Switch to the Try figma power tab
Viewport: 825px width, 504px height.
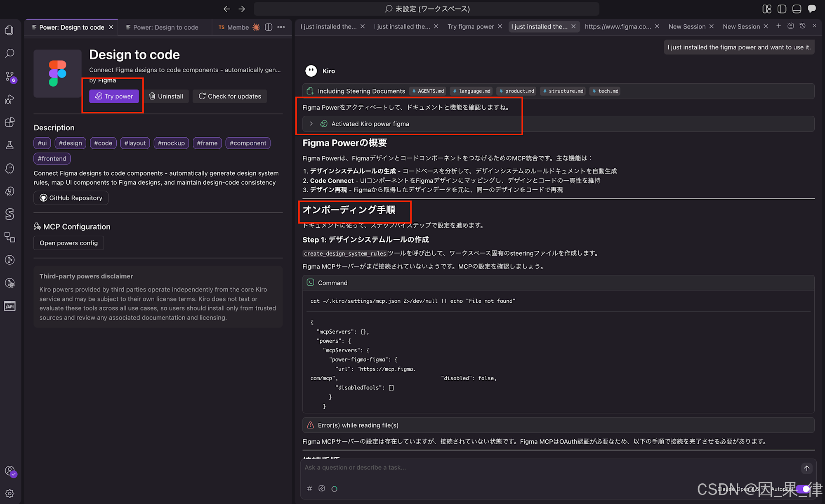[471, 26]
